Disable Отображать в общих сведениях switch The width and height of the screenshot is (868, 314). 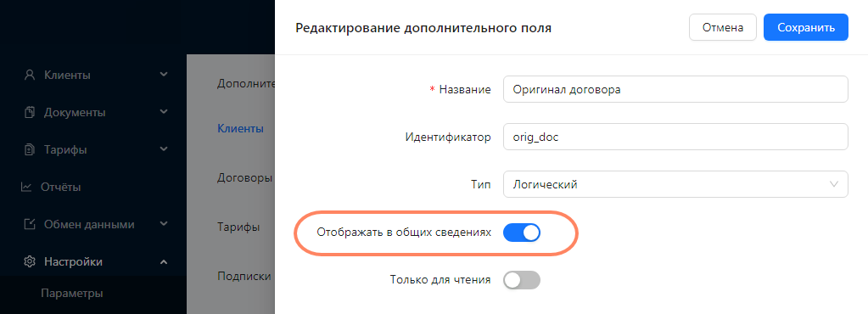pyautogui.click(x=522, y=233)
